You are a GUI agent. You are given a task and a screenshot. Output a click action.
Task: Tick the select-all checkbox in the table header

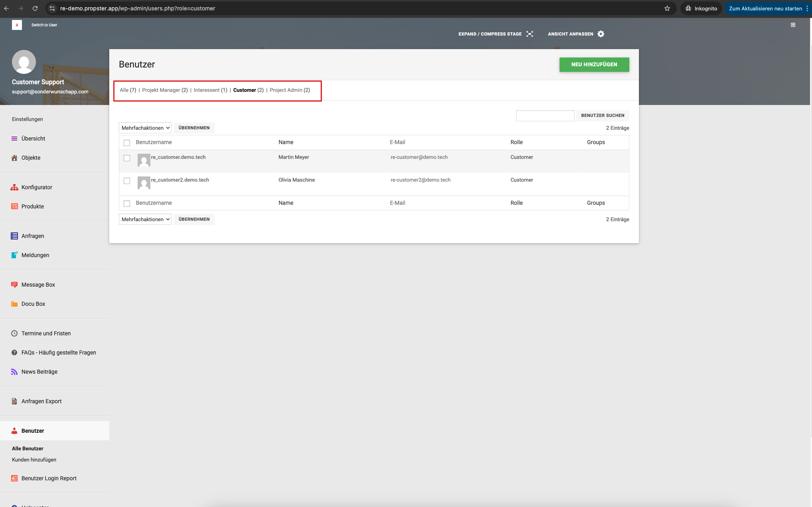coord(127,143)
